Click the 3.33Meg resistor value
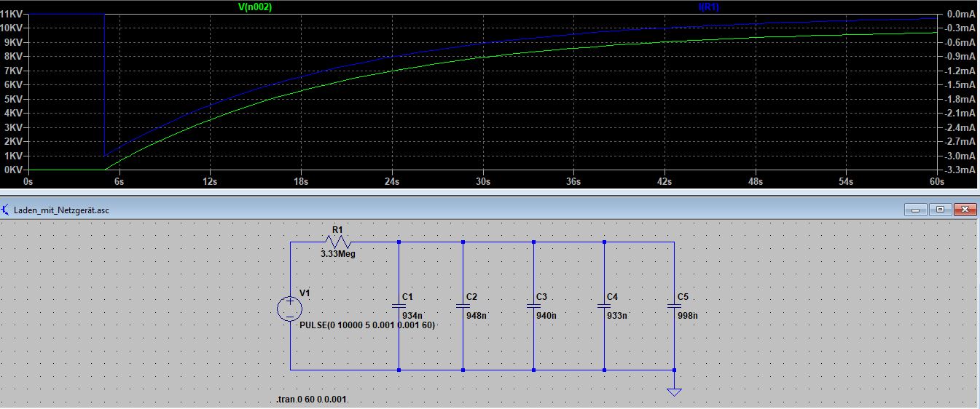The width and height of the screenshot is (980, 409). tap(337, 255)
